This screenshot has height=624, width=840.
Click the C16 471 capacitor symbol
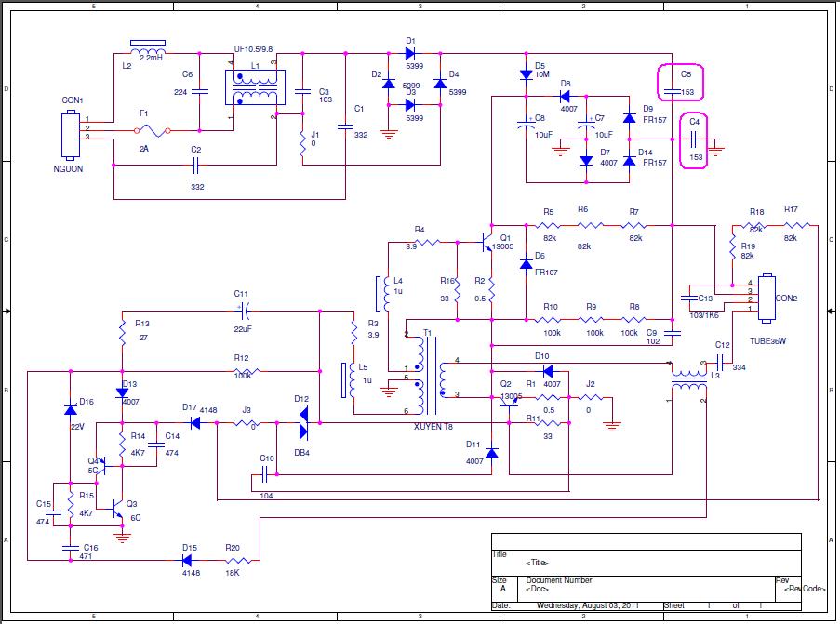(70, 548)
